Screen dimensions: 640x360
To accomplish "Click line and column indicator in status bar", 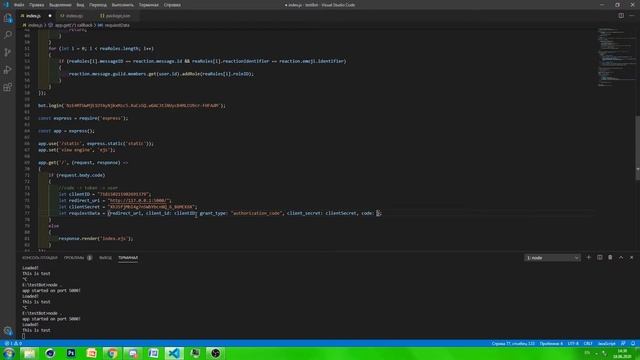I will tap(513, 343).
